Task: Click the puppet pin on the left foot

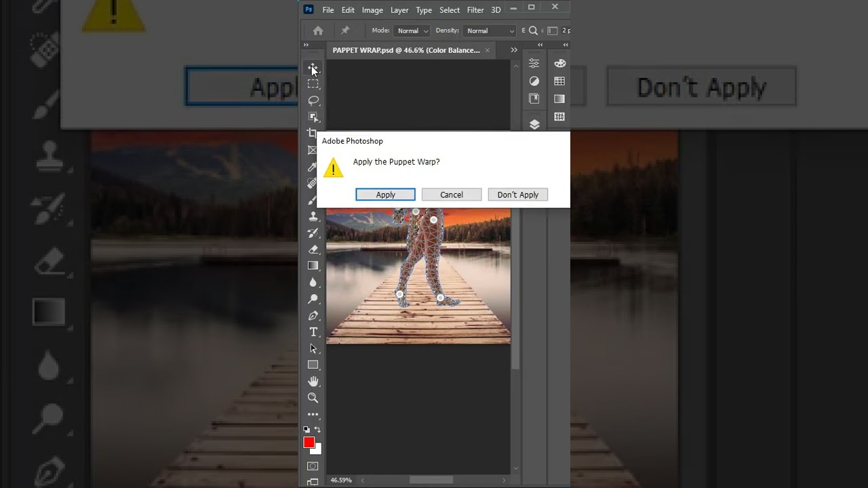Action: coord(399,294)
